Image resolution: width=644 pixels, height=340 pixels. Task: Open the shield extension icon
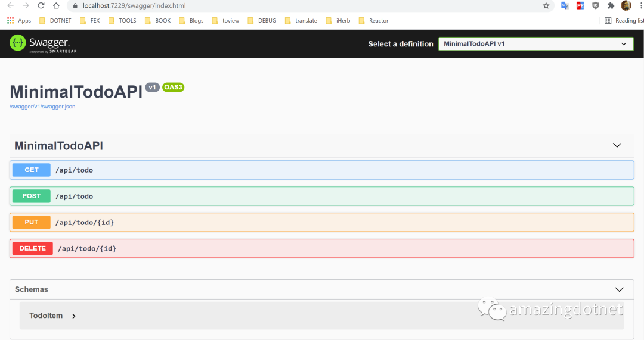pos(596,5)
